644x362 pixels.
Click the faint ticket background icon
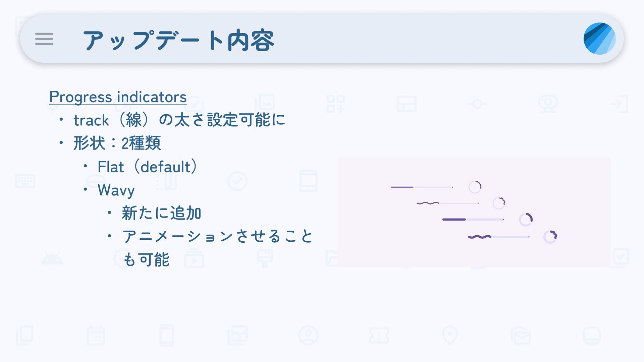[379, 336]
